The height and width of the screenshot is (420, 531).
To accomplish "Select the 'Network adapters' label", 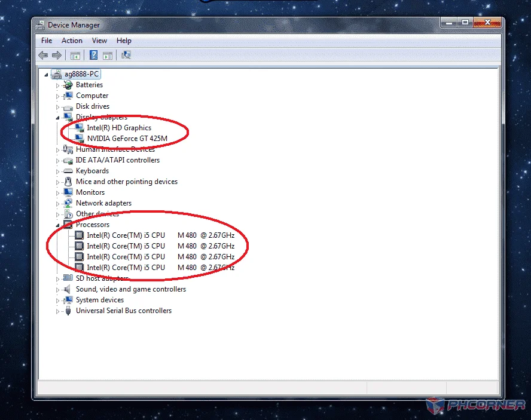I will [103, 203].
